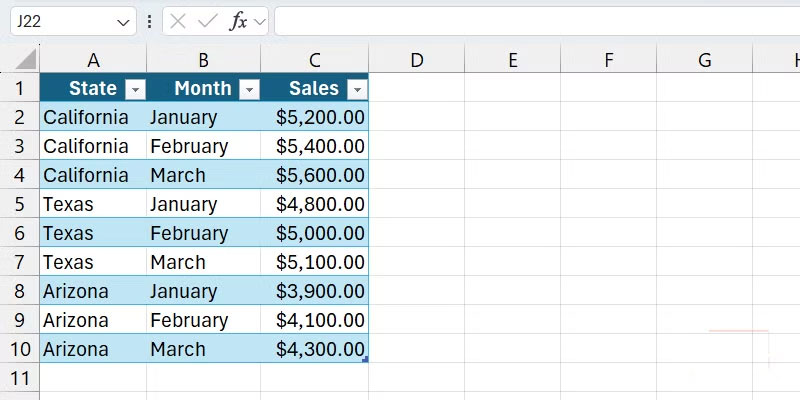Click the Texas February cell
The width and height of the screenshot is (800, 400).
pyautogui.click(x=203, y=233)
